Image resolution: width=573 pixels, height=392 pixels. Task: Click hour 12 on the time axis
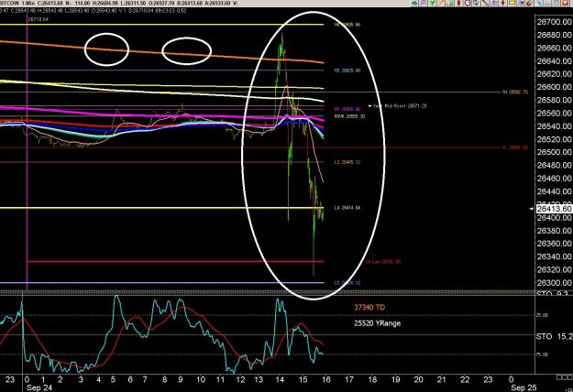240,379
